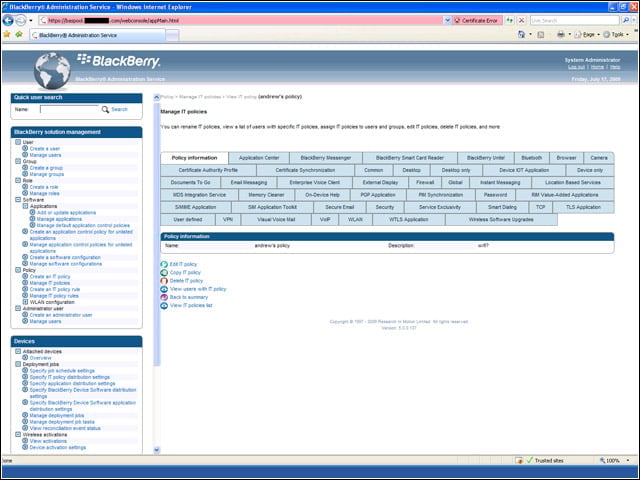Click the Refresh page icon
Image resolution: width=640 pixels, height=480 pixels.
coord(510,20)
